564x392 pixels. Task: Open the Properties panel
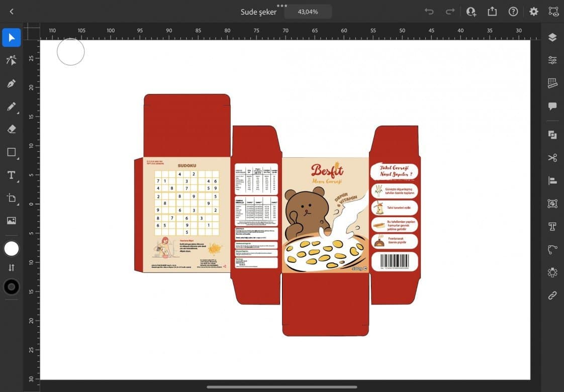[552, 60]
